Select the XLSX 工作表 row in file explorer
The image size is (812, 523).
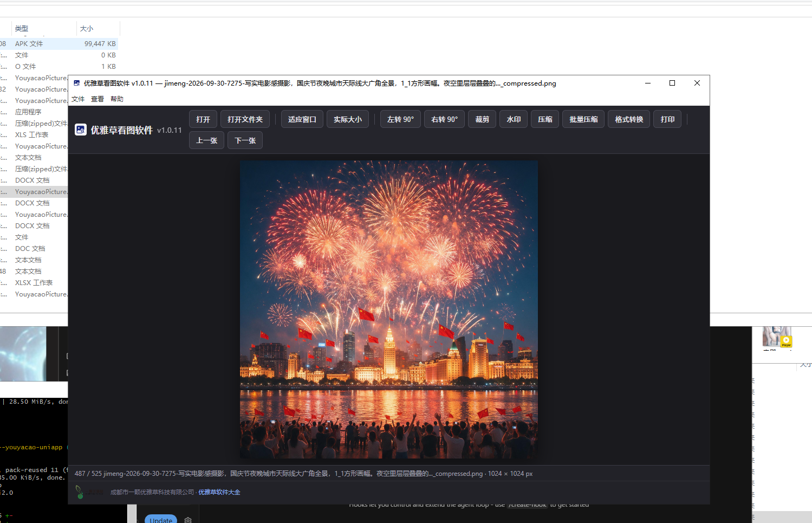pyautogui.click(x=34, y=283)
